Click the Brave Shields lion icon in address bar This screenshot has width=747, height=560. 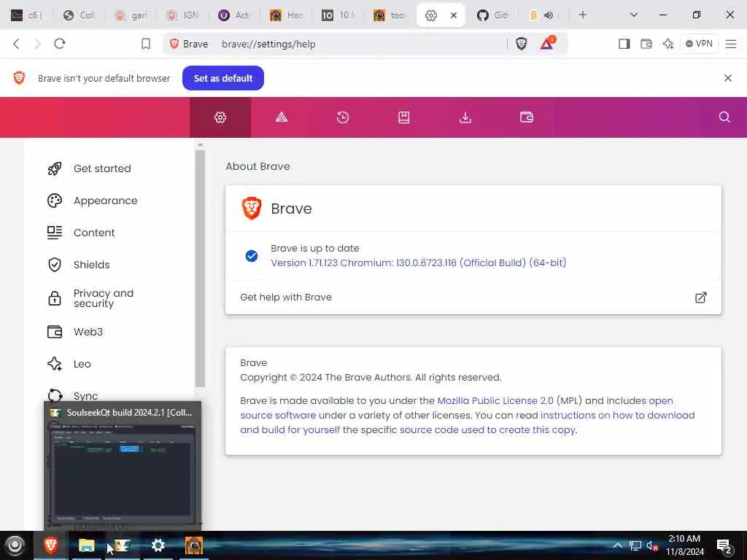pos(521,44)
